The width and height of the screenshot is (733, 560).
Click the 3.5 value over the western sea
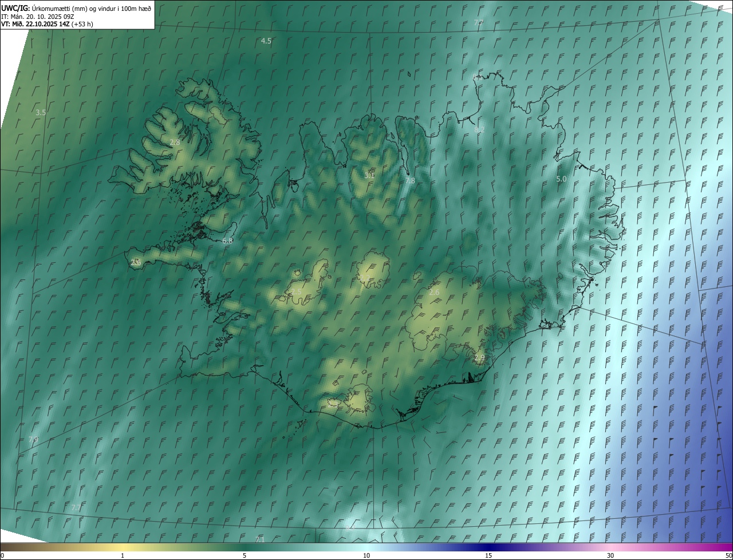point(41,113)
